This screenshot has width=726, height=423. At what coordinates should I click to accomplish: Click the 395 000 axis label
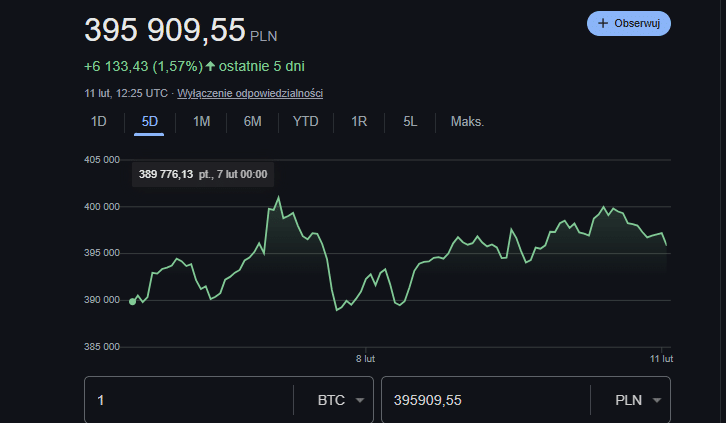coord(102,253)
